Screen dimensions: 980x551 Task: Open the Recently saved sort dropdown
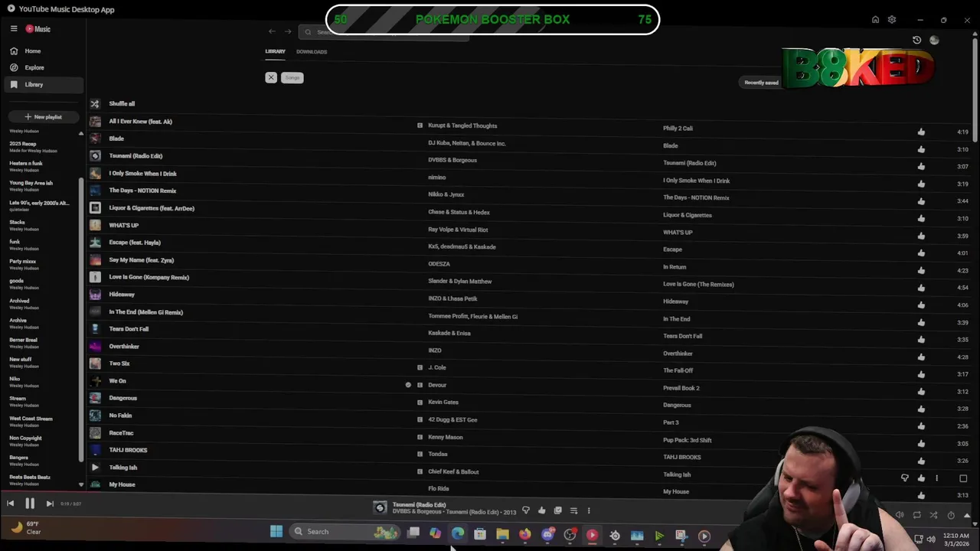(761, 83)
